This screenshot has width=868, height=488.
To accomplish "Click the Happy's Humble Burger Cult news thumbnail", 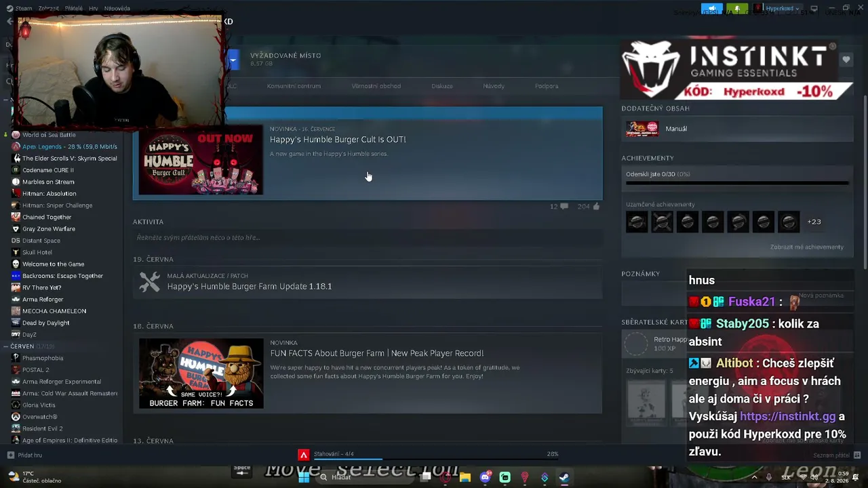I will point(201,160).
